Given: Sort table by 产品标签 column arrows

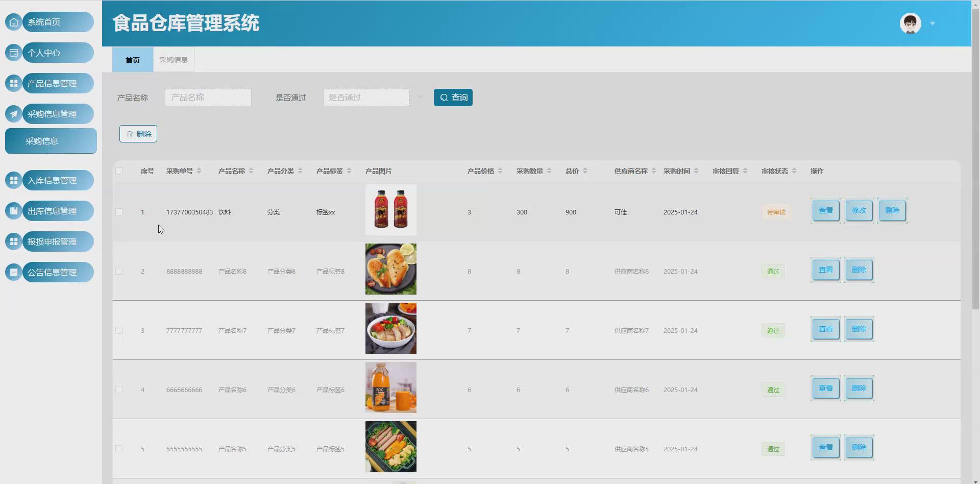Looking at the screenshot, I should [x=349, y=171].
